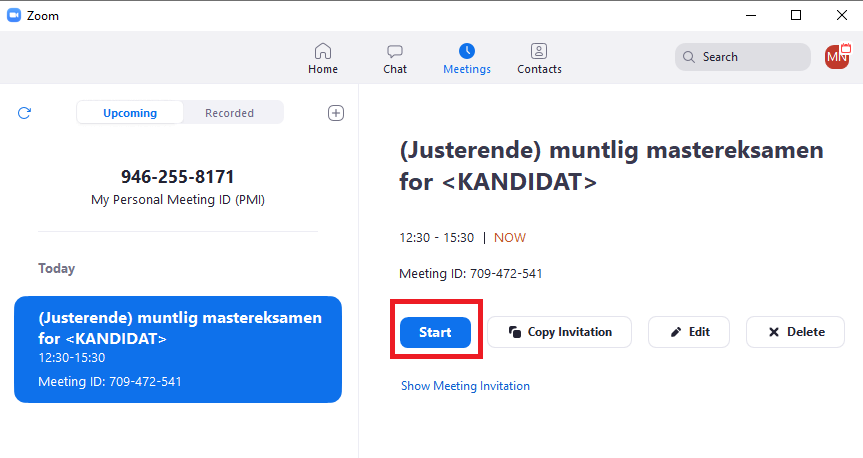This screenshot has width=863, height=458.
Task: Minimize the Zoom window
Action: point(750,14)
